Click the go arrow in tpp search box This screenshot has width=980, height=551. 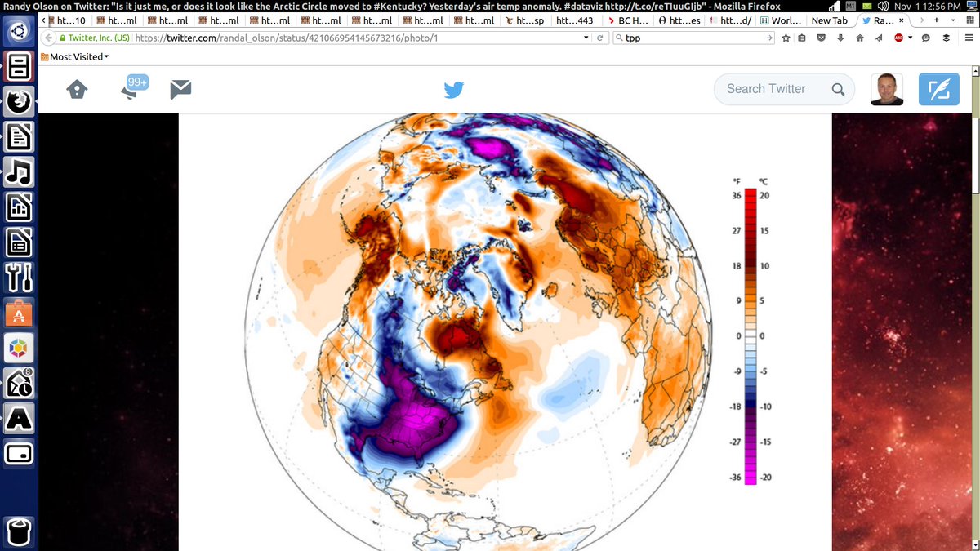(x=768, y=38)
